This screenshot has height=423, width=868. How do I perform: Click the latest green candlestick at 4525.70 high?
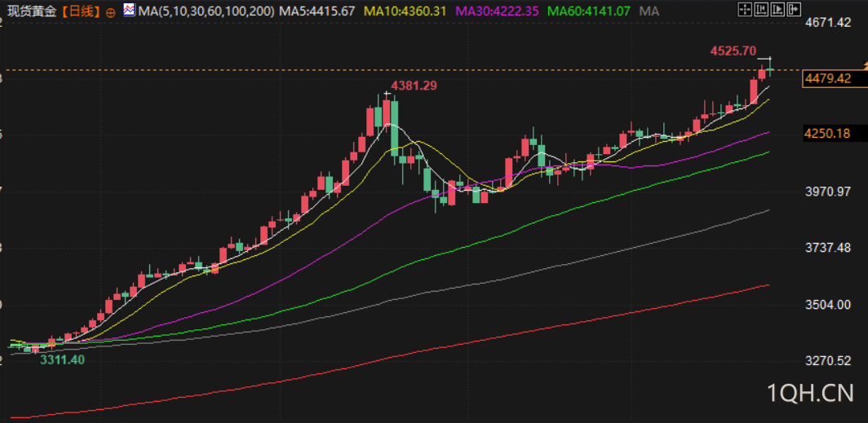click(x=770, y=68)
